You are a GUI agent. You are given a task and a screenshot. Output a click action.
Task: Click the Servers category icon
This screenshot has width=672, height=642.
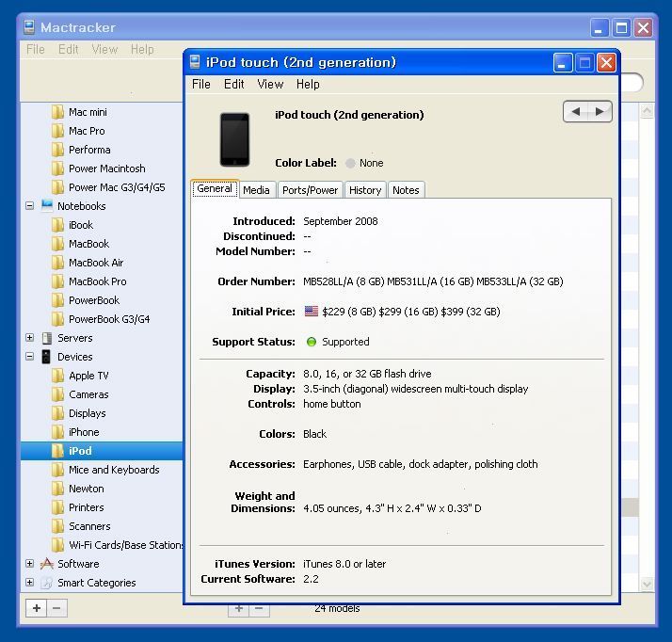pyautogui.click(x=47, y=338)
